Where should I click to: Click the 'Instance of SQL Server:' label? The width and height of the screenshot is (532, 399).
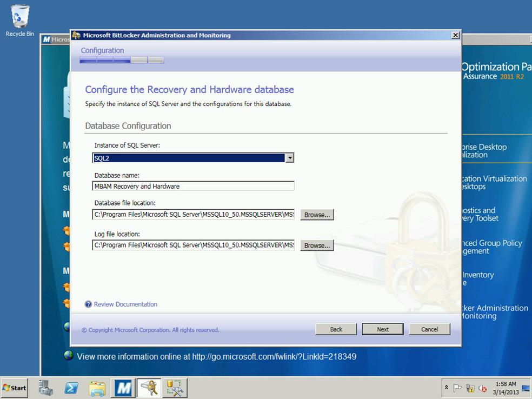point(127,145)
